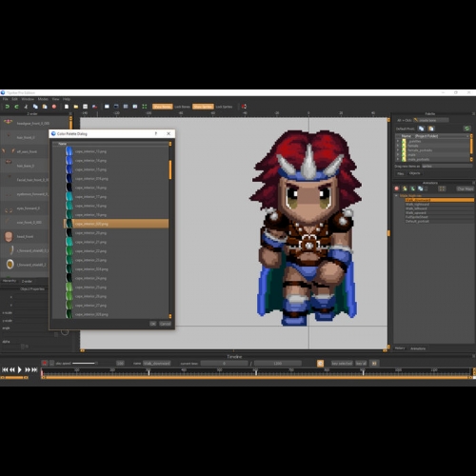Click the animation name input field

click(157, 364)
